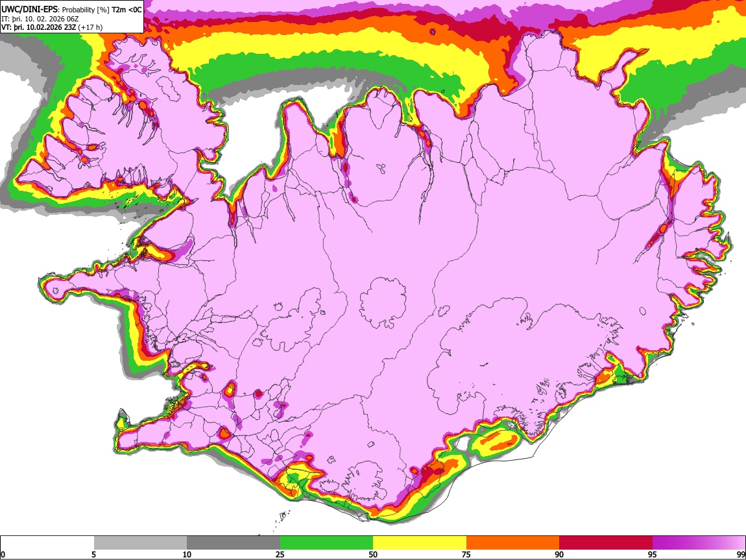Click the 'UWC/DINI-EPS' title text
This screenshot has width=746, height=560.
(30, 10)
